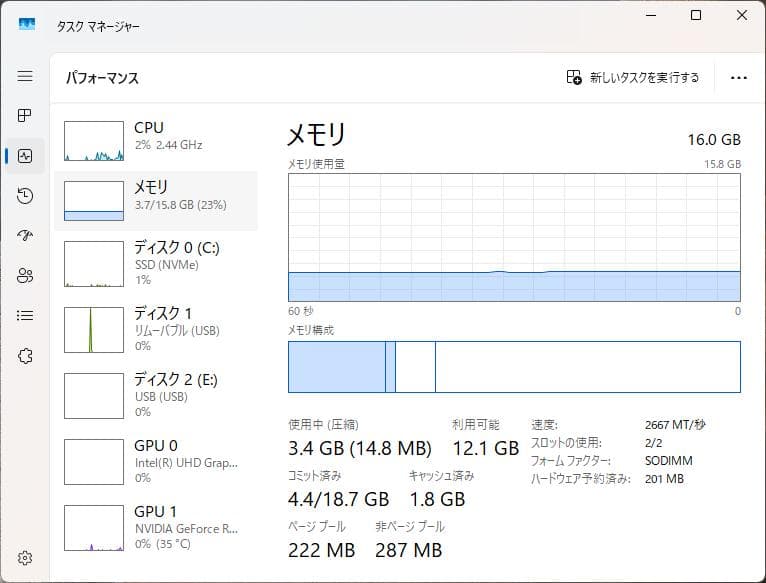Image resolution: width=766 pixels, height=583 pixels.
Task: Click the ディスク 1 mini graph thumbnail
Action: (94, 330)
